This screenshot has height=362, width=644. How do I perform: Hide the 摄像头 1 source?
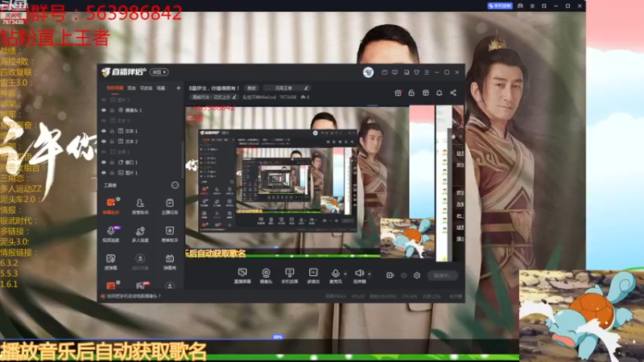pos(104,110)
